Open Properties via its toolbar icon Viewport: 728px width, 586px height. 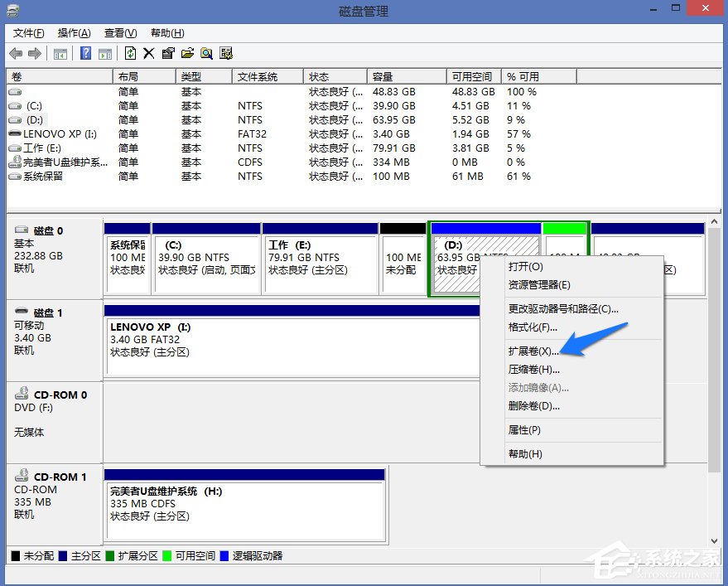click(x=167, y=53)
